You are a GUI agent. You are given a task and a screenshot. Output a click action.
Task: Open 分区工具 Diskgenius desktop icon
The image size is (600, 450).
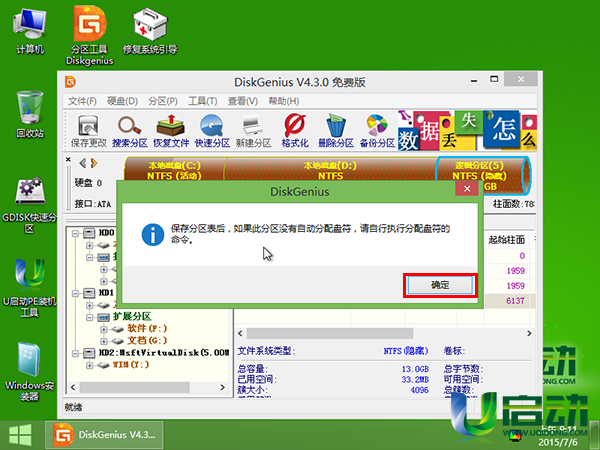(90, 36)
